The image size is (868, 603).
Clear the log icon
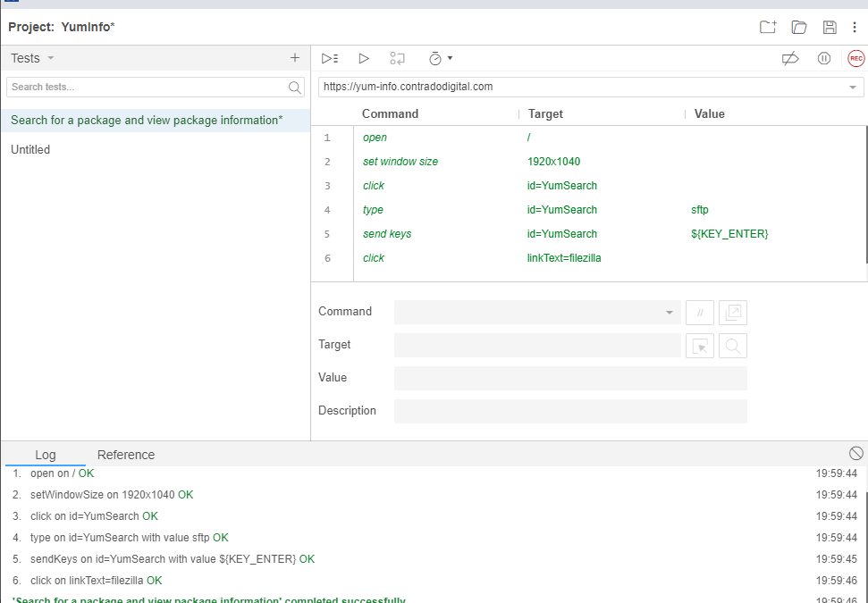click(855, 454)
